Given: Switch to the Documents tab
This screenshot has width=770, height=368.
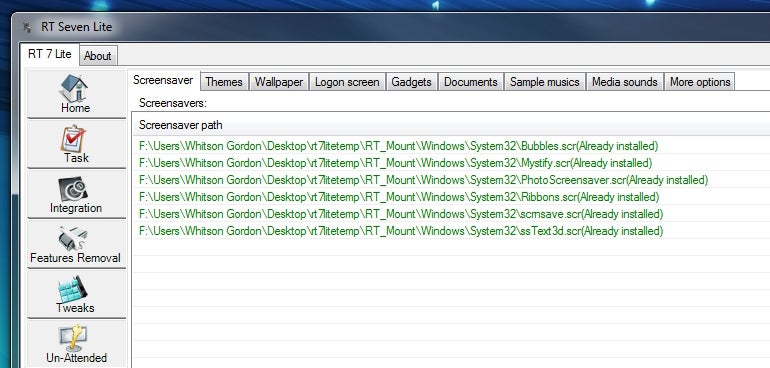Looking at the screenshot, I should coord(470,82).
